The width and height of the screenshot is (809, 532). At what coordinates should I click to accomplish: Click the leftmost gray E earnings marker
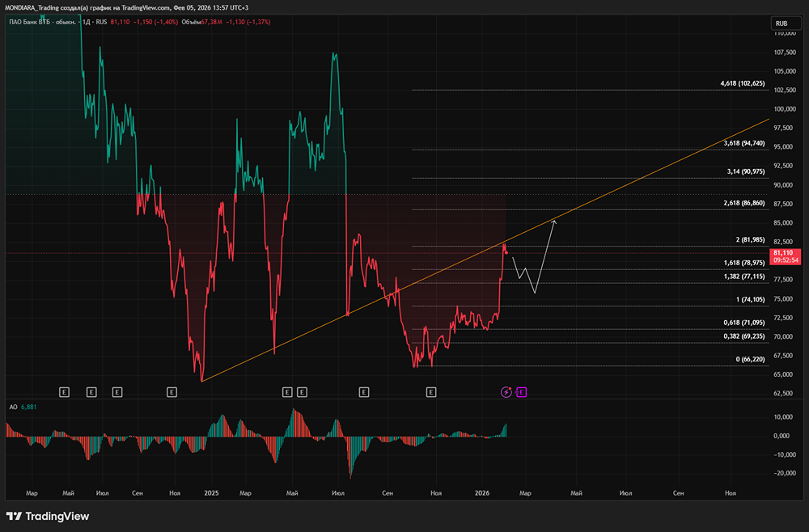(x=64, y=392)
